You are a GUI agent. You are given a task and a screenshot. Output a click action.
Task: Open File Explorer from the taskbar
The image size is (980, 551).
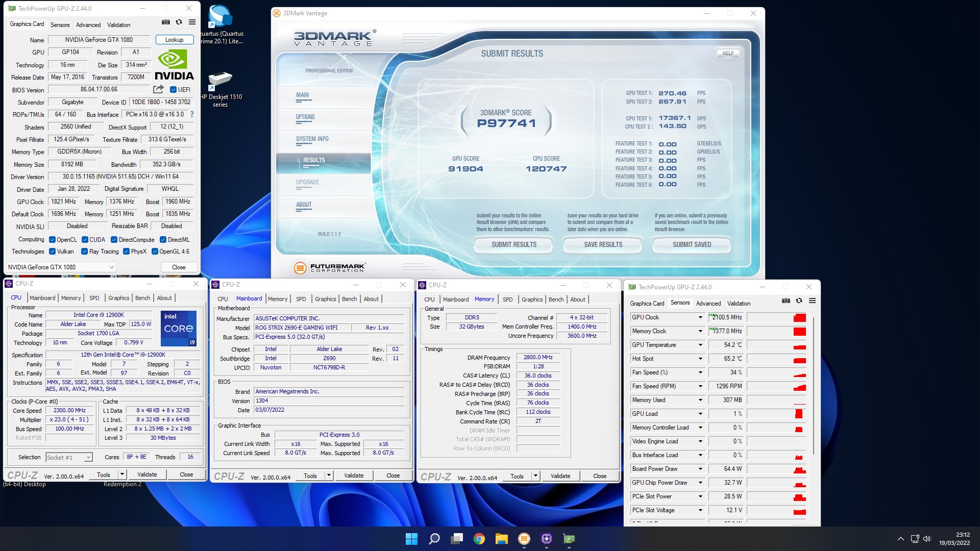click(x=501, y=539)
